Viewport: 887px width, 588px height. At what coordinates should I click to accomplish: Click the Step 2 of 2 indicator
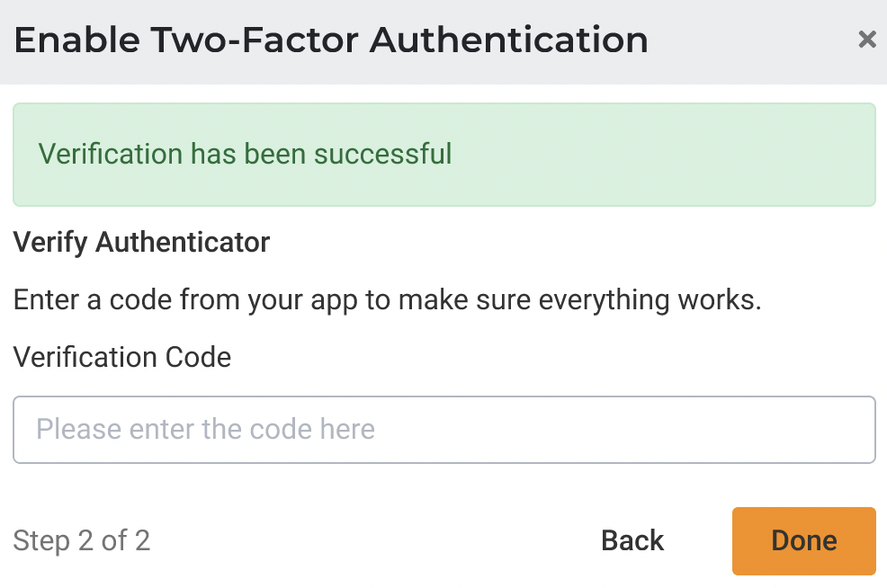[x=82, y=540]
